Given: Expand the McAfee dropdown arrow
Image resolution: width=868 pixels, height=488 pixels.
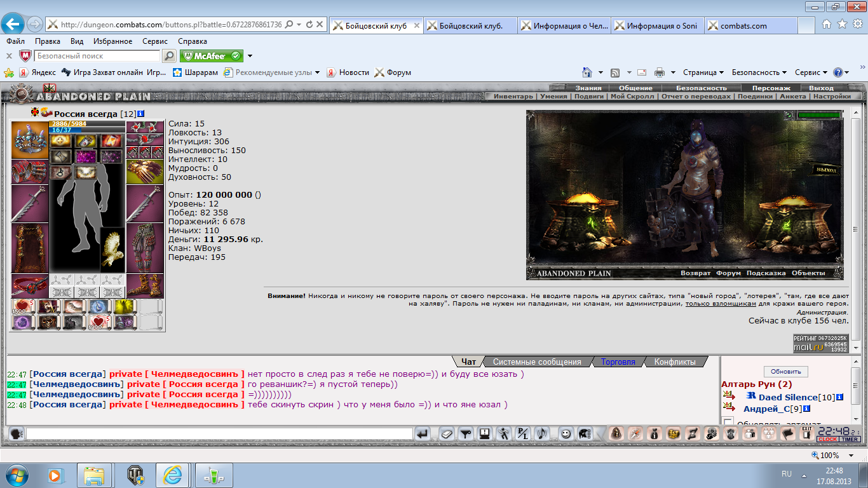Looking at the screenshot, I should [250, 56].
